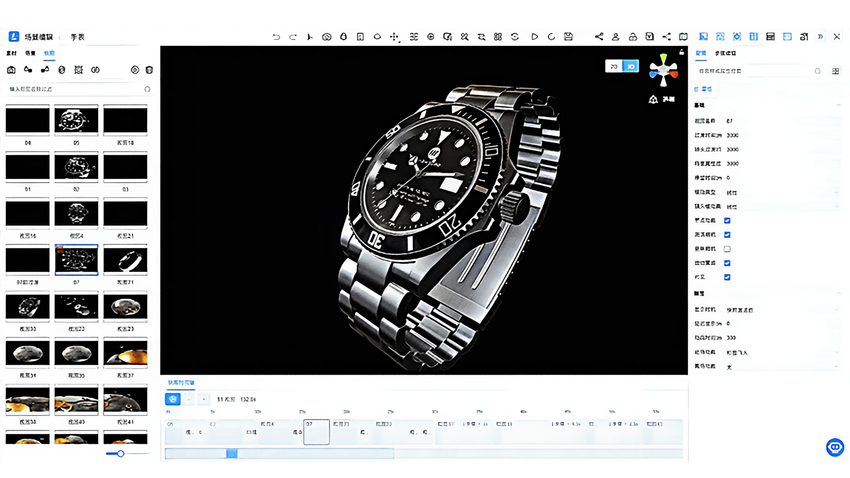The image size is (850, 478).
Task: Untick the first checked checkbox below dropdowns
Action: [727, 221]
